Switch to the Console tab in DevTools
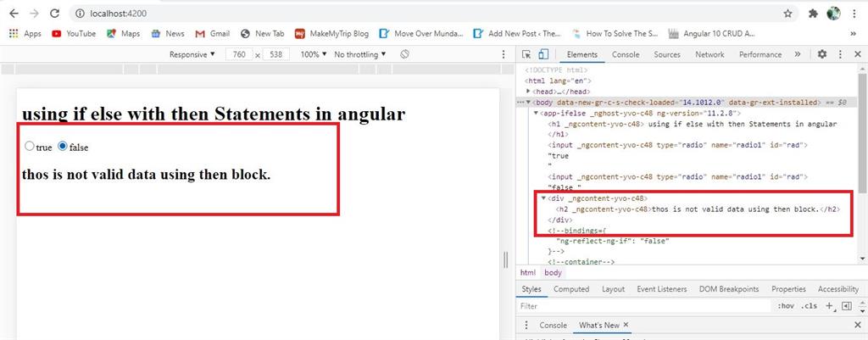This screenshot has height=340, width=868. click(626, 54)
